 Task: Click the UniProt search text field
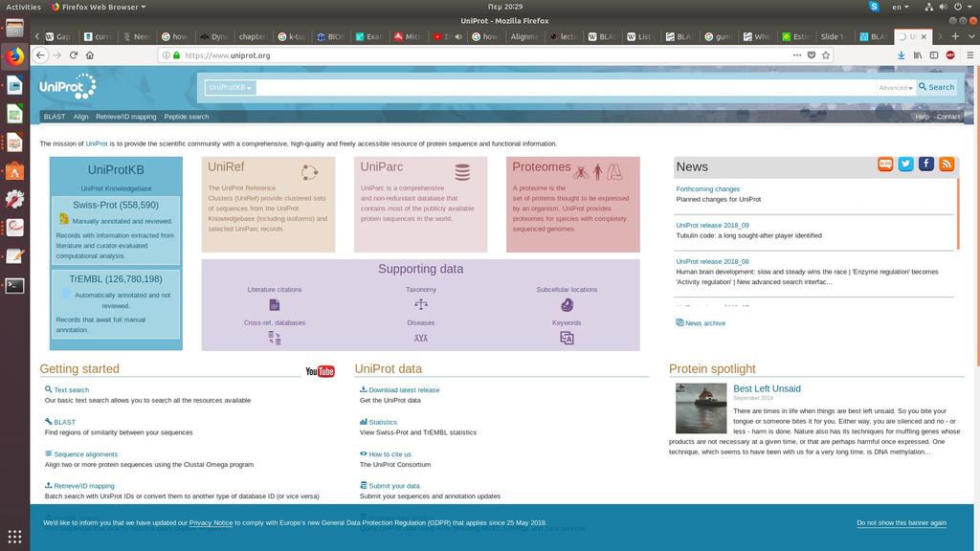click(566, 87)
